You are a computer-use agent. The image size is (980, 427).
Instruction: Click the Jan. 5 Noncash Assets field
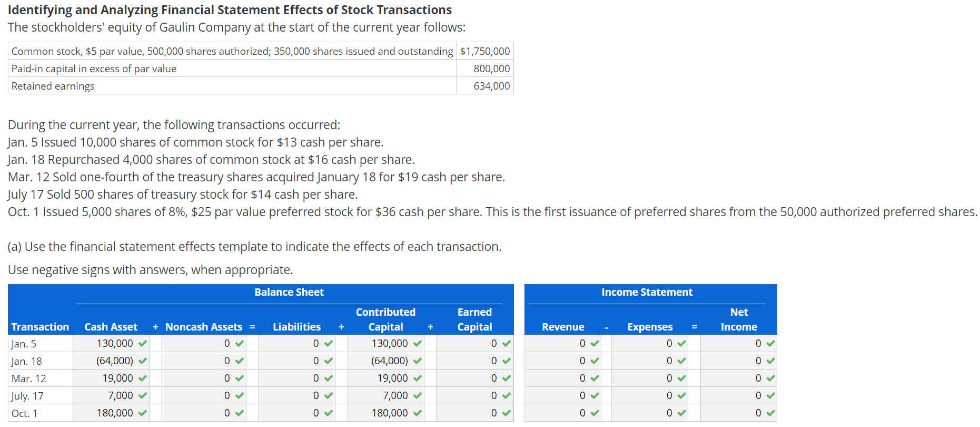[204, 343]
